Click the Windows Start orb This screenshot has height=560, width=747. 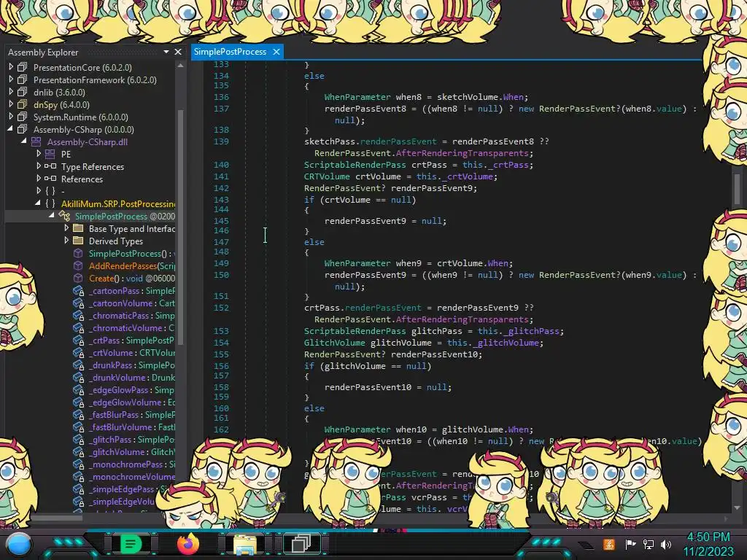click(x=18, y=544)
